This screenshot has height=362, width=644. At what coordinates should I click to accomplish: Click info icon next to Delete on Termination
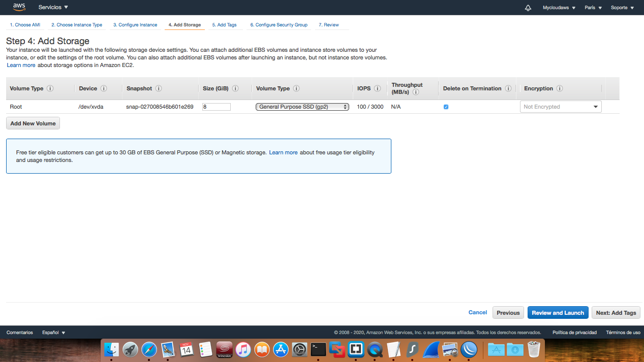508,88
